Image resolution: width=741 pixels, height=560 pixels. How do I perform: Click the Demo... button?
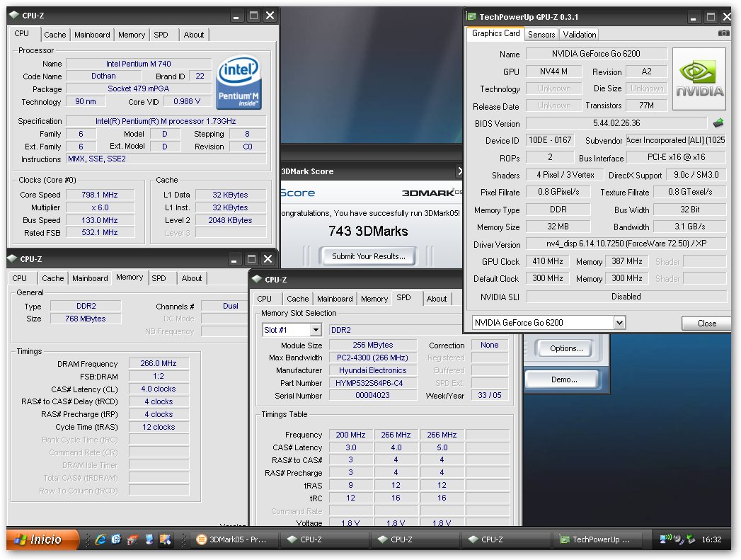pyautogui.click(x=564, y=379)
